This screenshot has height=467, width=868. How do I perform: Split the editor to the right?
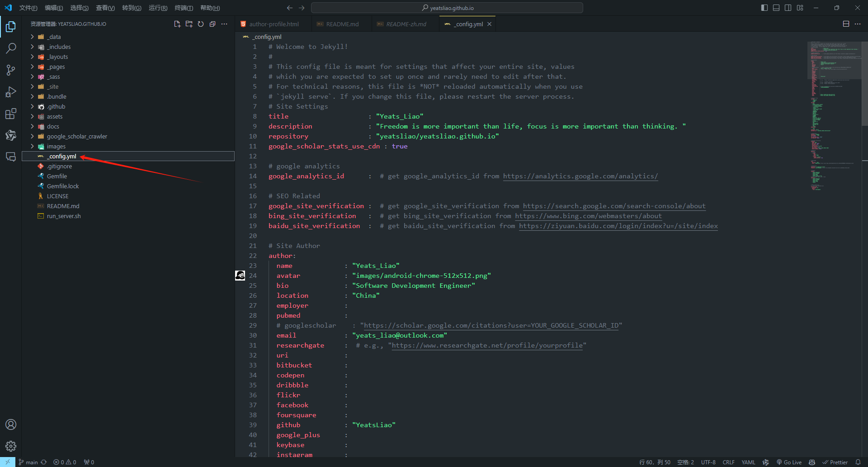[x=846, y=24]
